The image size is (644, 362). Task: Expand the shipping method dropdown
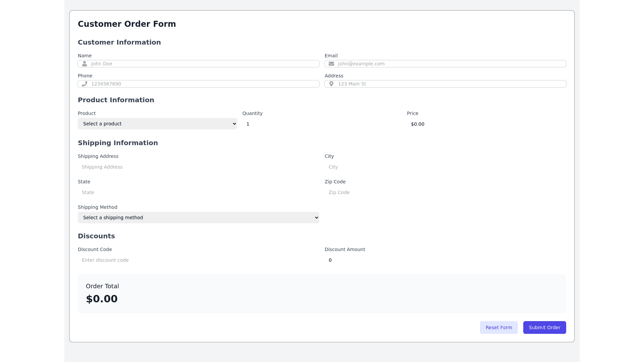tap(198, 218)
